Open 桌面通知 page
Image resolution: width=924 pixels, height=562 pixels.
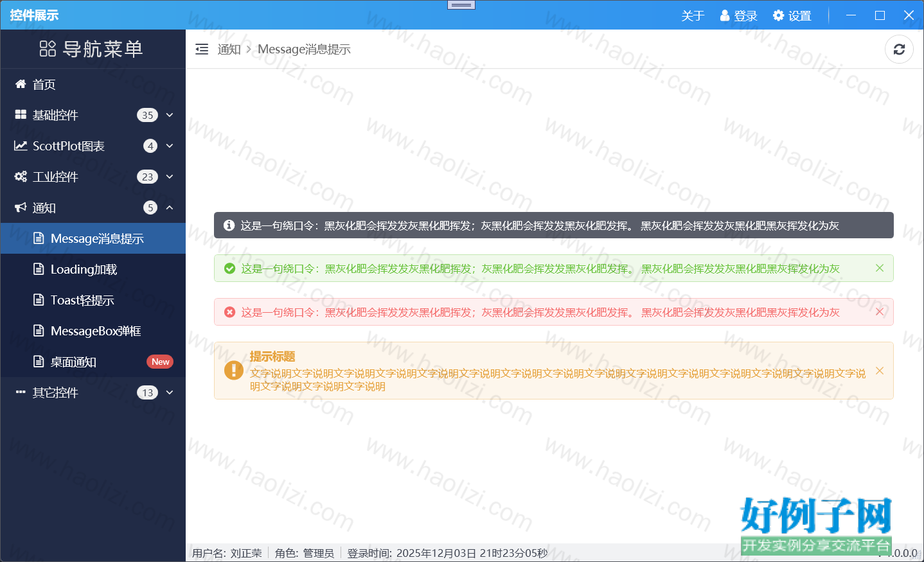click(93, 362)
